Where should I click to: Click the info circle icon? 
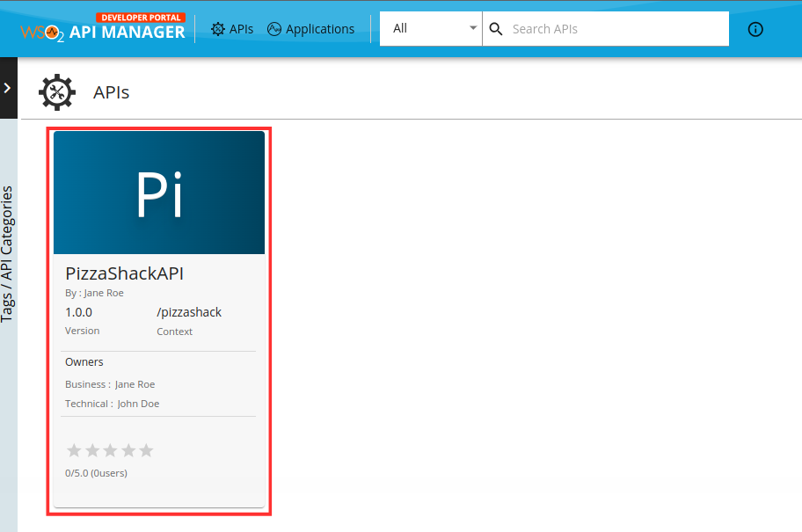pos(755,29)
